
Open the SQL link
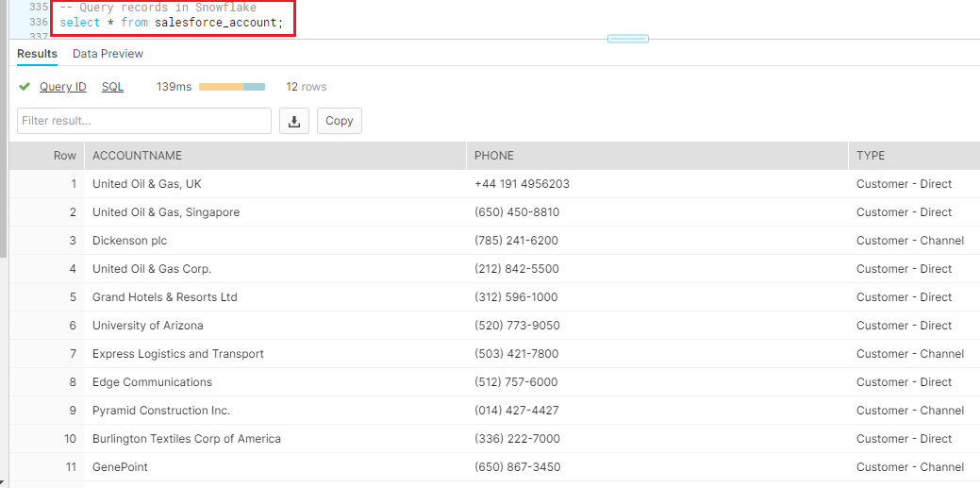pos(112,87)
